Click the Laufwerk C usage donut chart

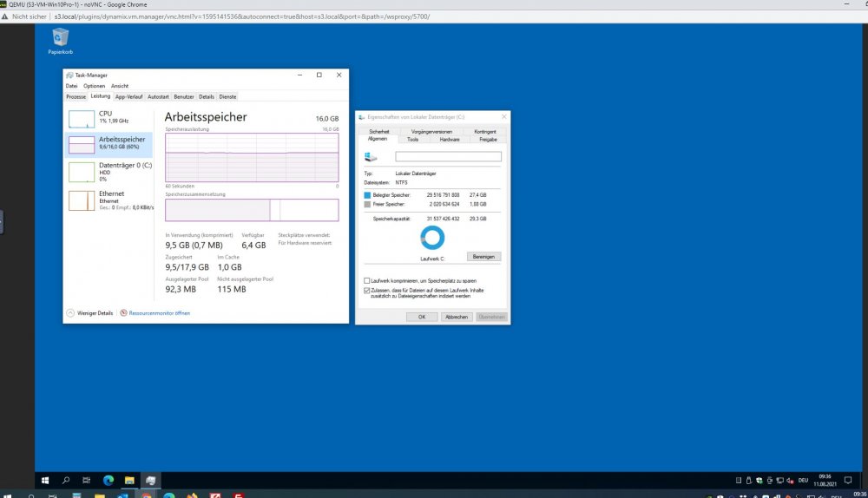pyautogui.click(x=432, y=238)
